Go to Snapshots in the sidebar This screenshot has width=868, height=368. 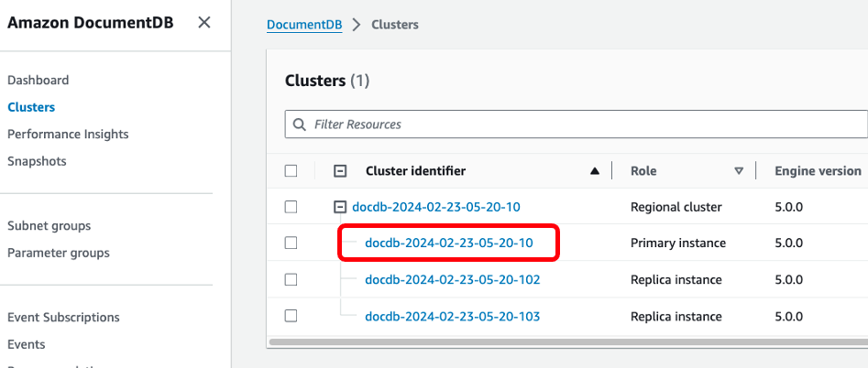pyautogui.click(x=37, y=161)
